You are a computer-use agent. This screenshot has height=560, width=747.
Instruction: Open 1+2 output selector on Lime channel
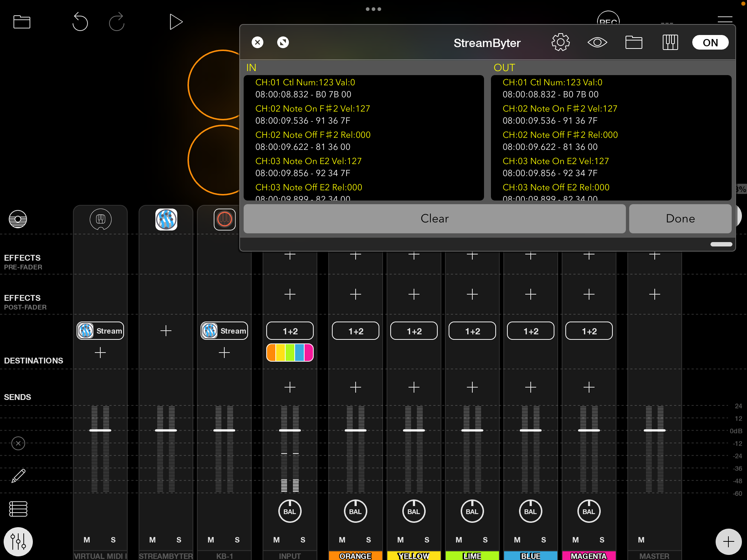[472, 331]
